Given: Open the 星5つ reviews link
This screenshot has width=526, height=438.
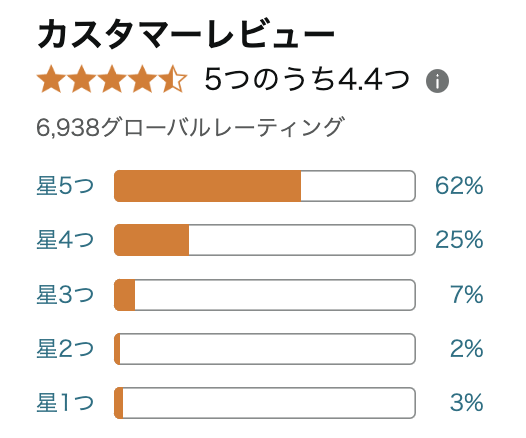Looking at the screenshot, I should point(65,186).
